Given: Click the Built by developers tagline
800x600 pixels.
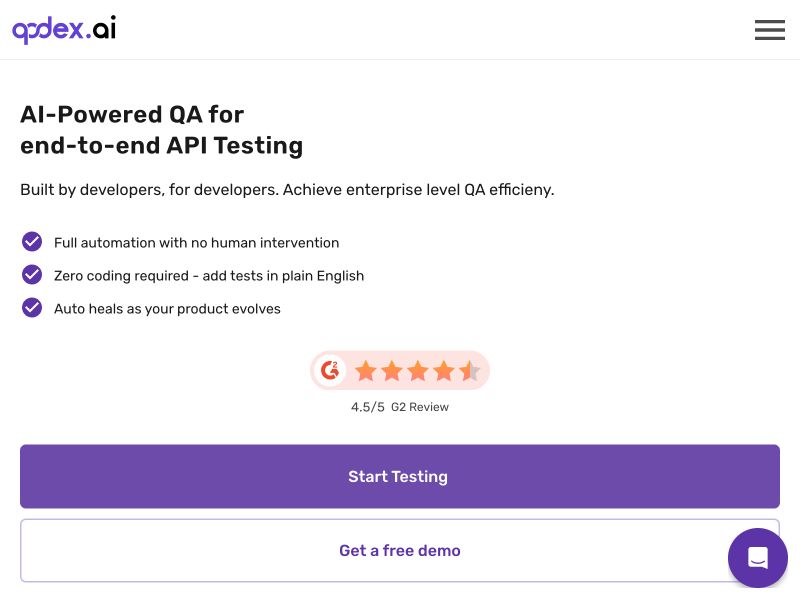Looking at the screenshot, I should [x=287, y=190].
